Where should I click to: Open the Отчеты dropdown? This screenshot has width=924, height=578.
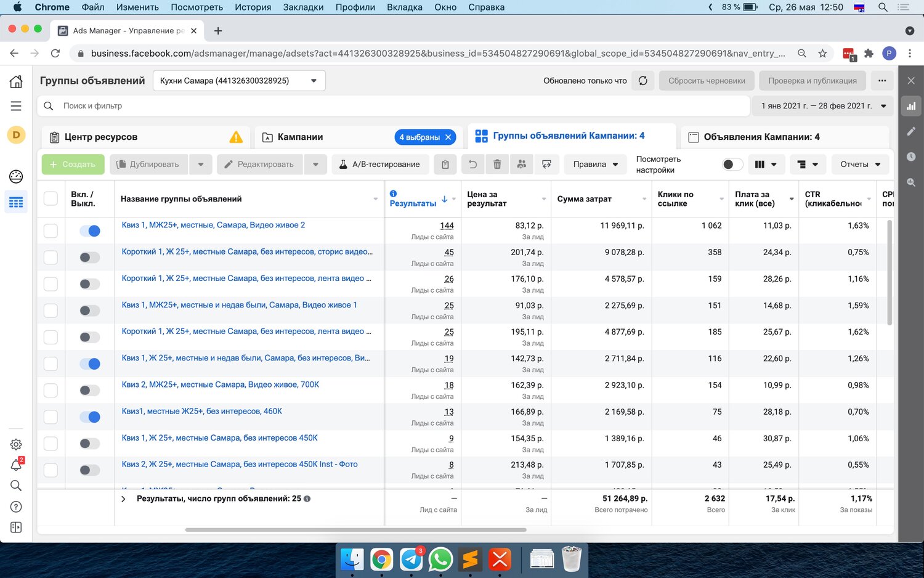coord(860,165)
